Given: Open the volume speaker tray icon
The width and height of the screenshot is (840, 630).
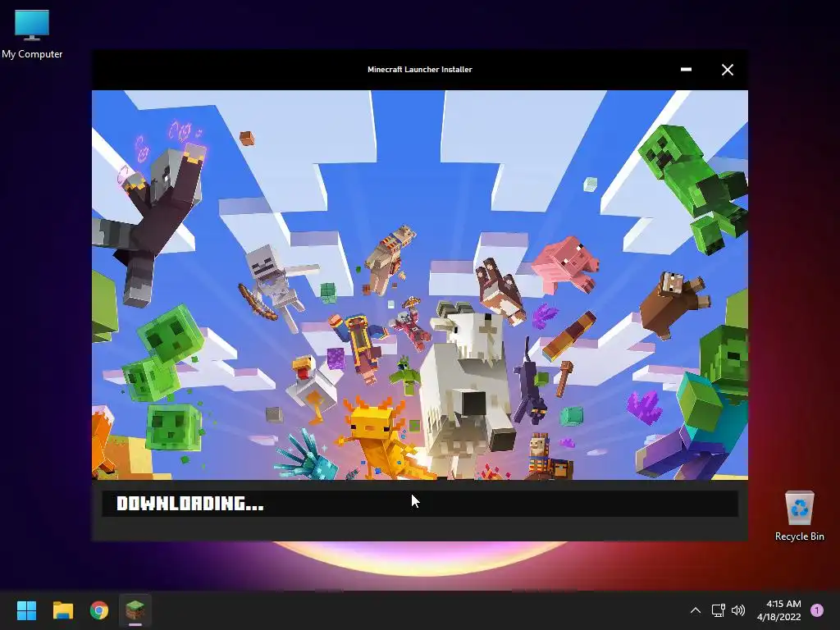Looking at the screenshot, I should [738, 610].
